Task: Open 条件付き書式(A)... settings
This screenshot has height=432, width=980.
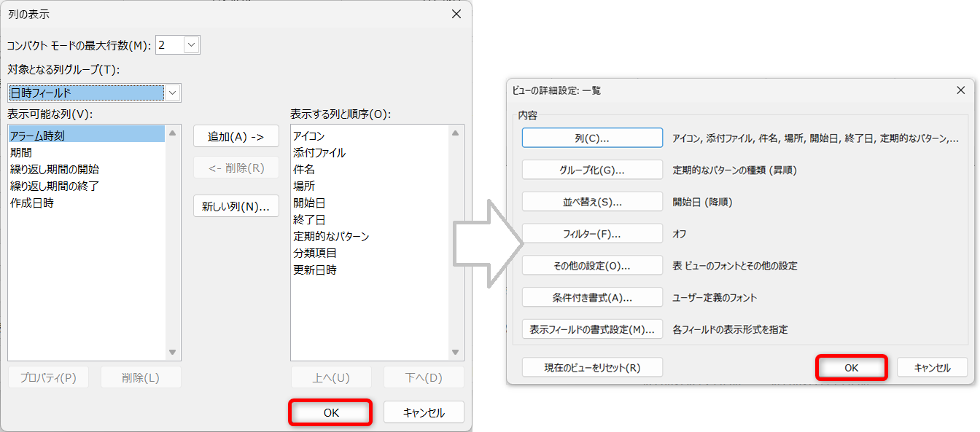Action: [592, 297]
